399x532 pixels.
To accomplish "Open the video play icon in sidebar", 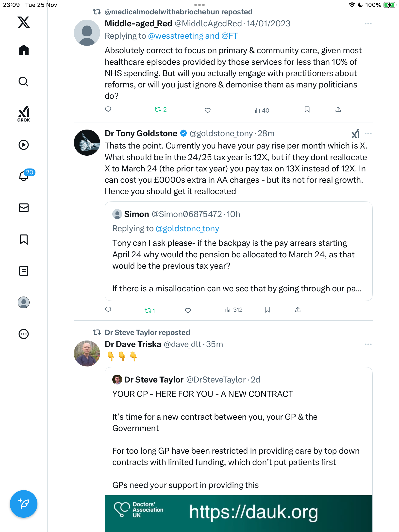I will (24, 145).
